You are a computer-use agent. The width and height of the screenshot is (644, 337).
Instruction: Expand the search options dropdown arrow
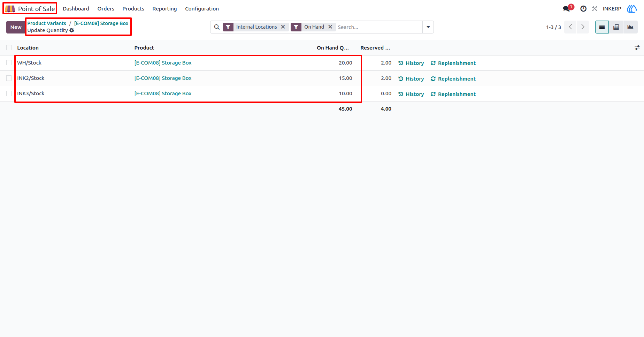[428, 27]
